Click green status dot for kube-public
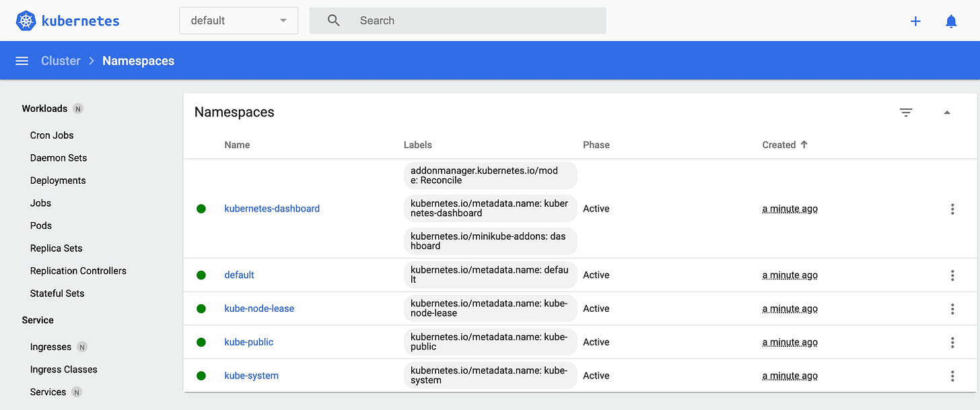 [201, 342]
